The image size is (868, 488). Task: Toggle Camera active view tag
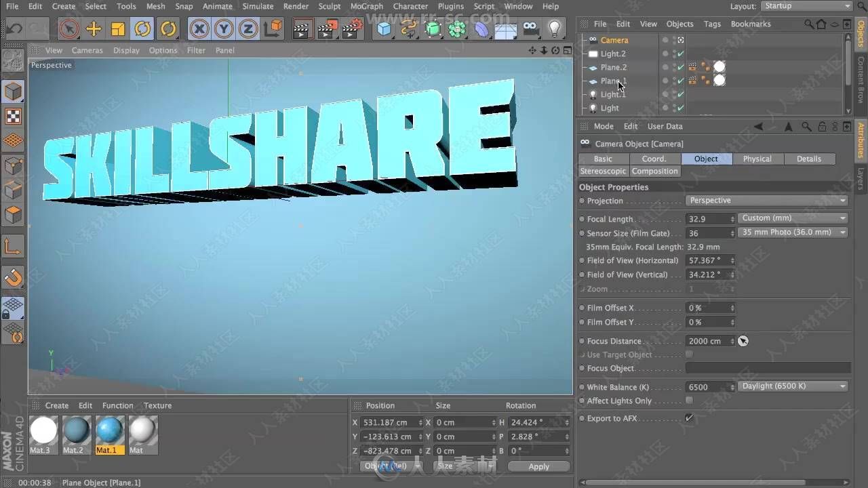681,40
